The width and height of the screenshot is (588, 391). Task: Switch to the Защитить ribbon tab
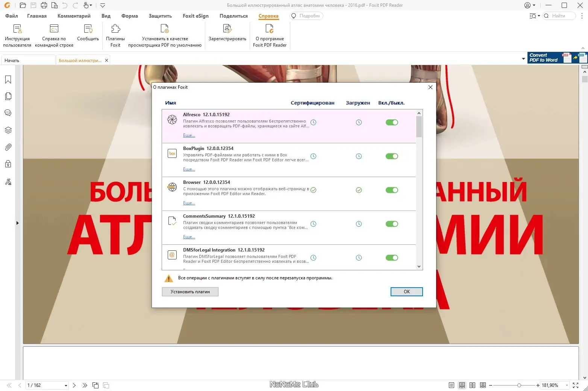[x=160, y=16]
